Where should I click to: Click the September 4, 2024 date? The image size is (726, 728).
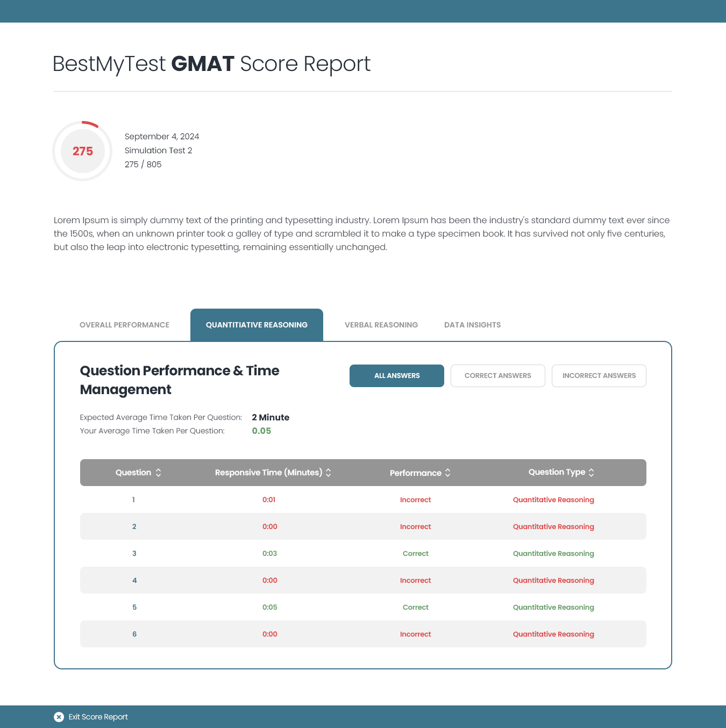click(162, 137)
